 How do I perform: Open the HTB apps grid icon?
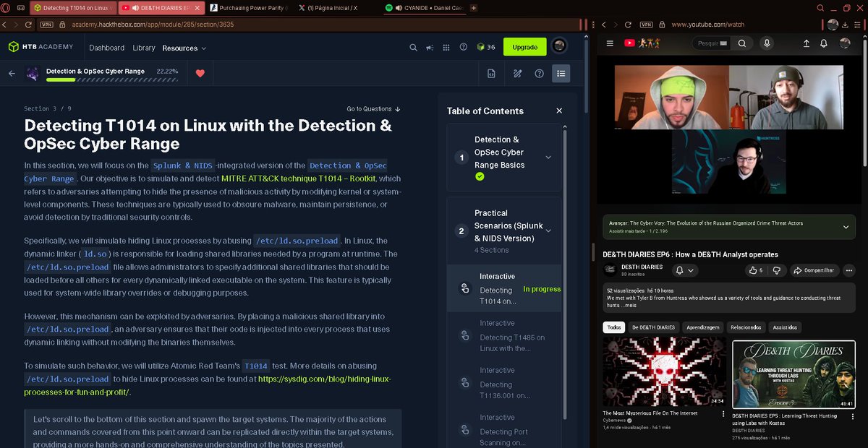[x=446, y=48]
